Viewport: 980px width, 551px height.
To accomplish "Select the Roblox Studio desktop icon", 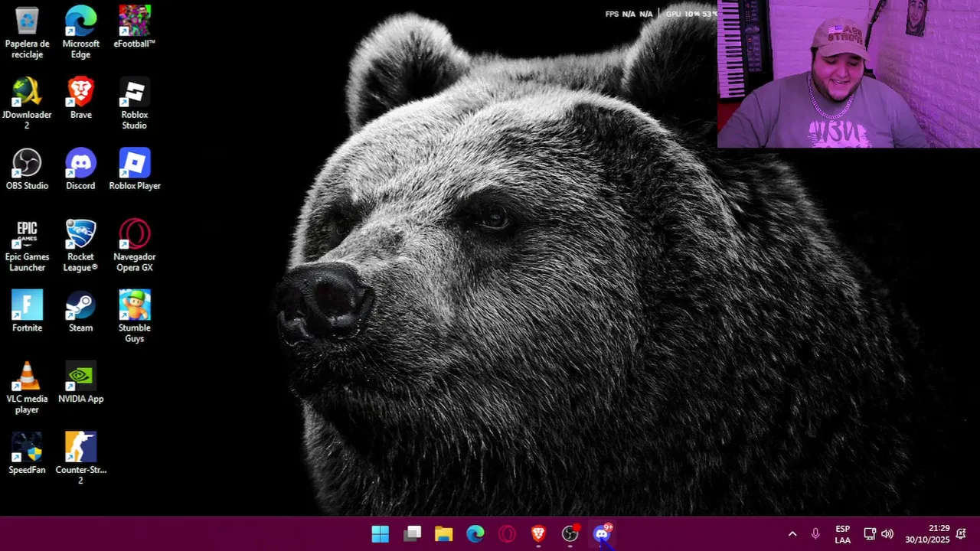I will pyautogui.click(x=134, y=103).
